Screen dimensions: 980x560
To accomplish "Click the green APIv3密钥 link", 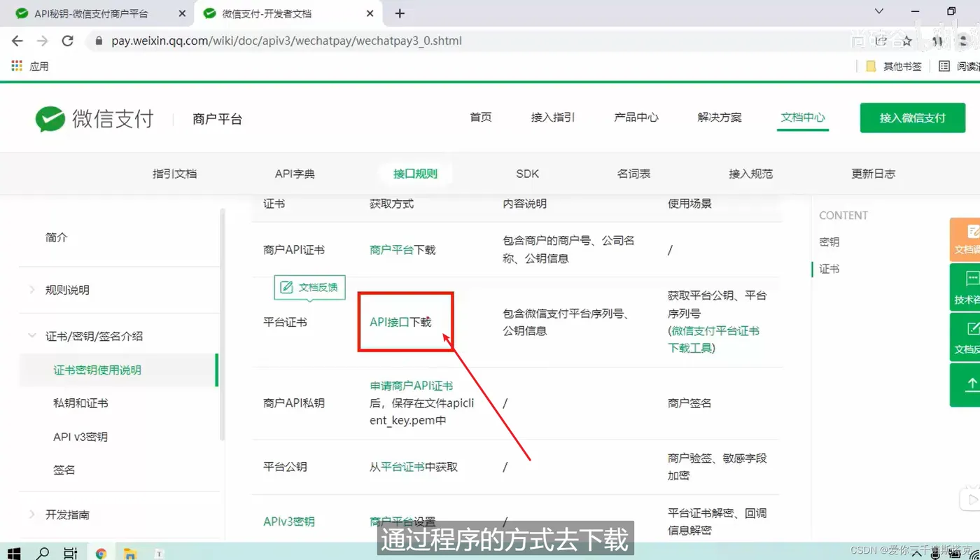I will [x=289, y=521].
